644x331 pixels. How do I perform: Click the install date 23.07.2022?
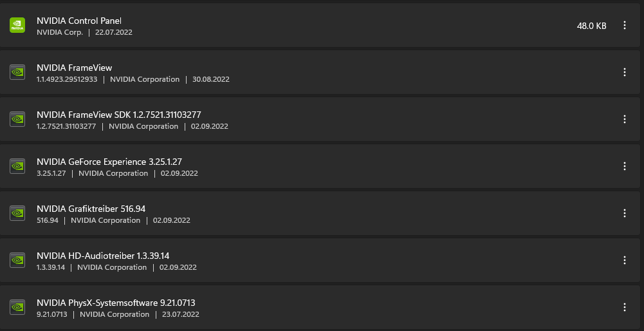pyautogui.click(x=181, y=314)
